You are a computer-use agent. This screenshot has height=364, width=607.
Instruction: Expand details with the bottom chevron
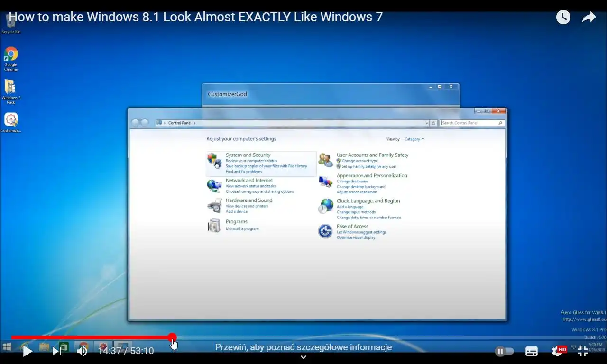pyautogui.click(x=303, y=357)
